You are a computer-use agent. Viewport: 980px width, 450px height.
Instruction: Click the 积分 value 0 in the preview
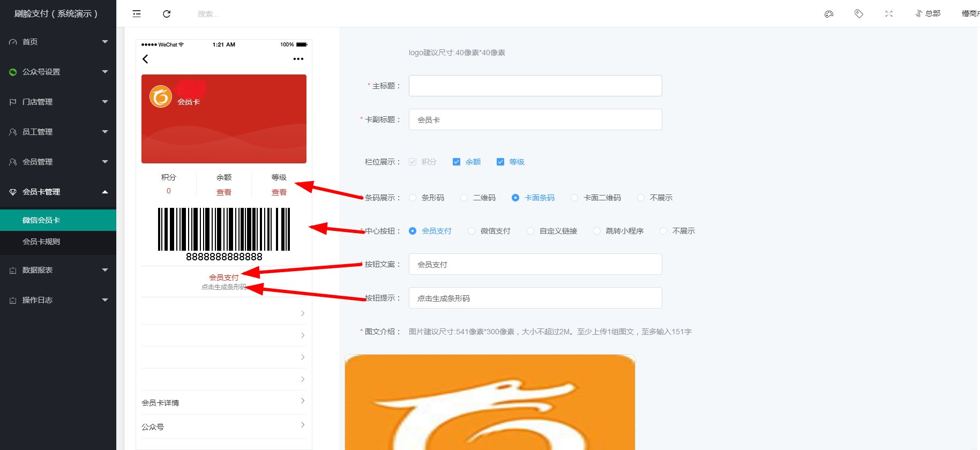[x=169, y=191]
